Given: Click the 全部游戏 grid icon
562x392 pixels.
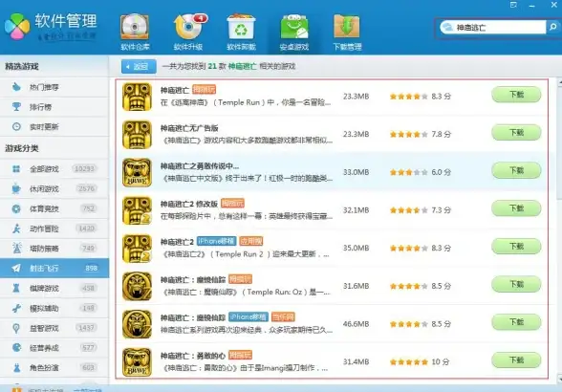Looking at the screenshot, I should 16,168.
